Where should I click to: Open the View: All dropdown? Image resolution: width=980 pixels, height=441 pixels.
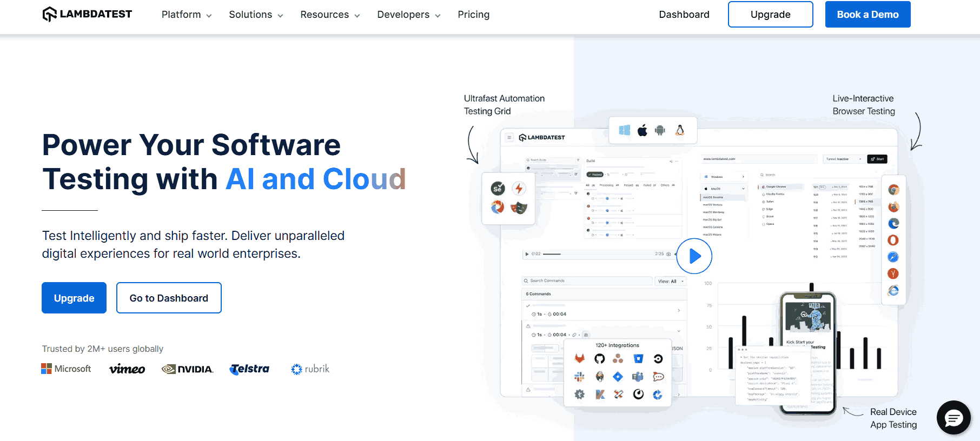pos(671,281)
